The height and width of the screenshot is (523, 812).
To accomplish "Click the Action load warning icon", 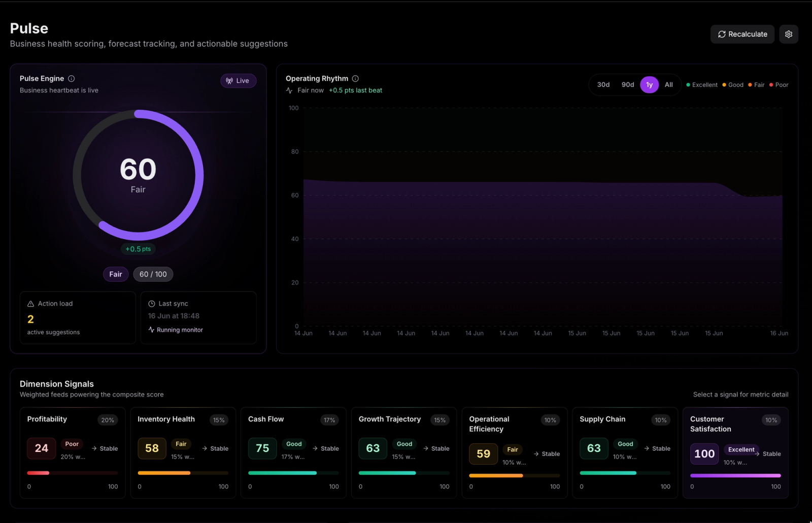I will (x=30, y=304).
